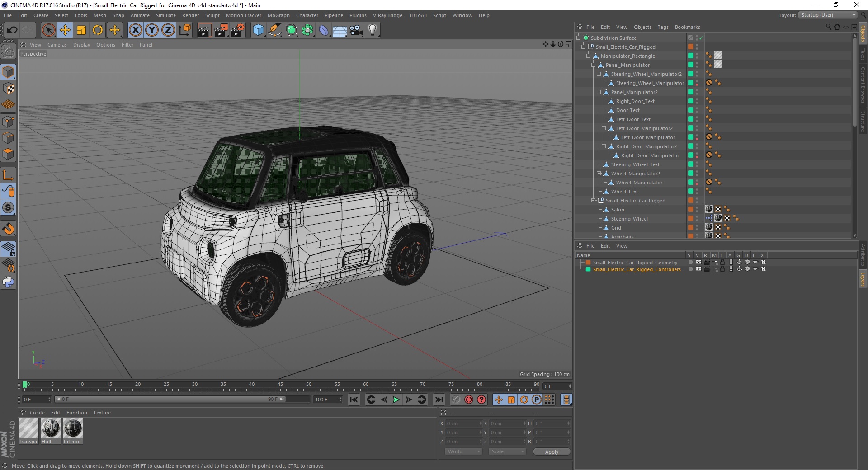
Task: Open the Simulate menu
Action: point(166,15)
